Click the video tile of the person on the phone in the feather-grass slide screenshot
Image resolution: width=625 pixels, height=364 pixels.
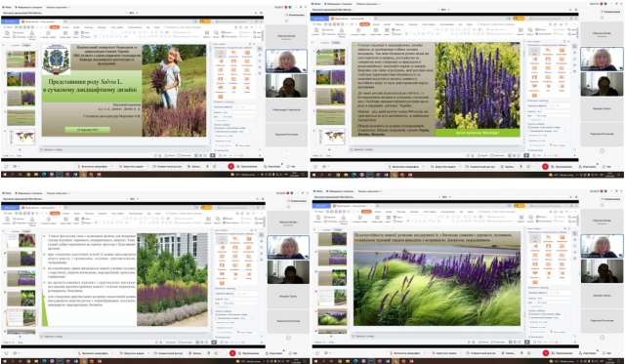(x=602, y=271)
